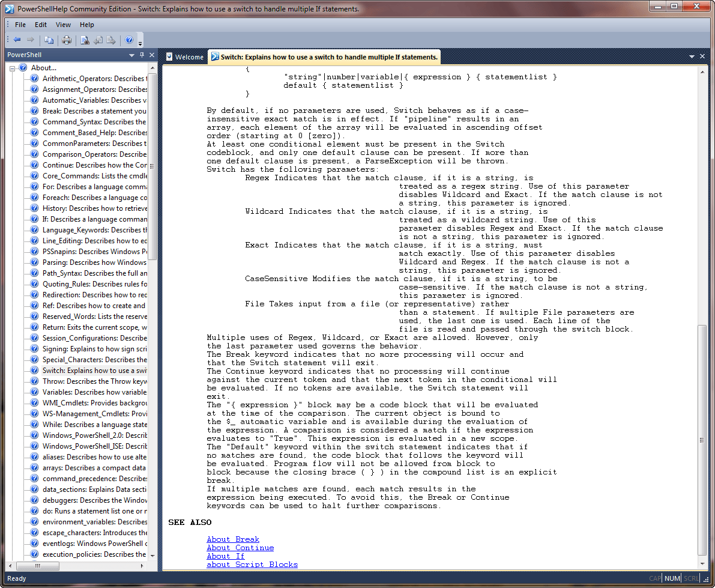Click the Redirection topic help icon

pos(34,295)
